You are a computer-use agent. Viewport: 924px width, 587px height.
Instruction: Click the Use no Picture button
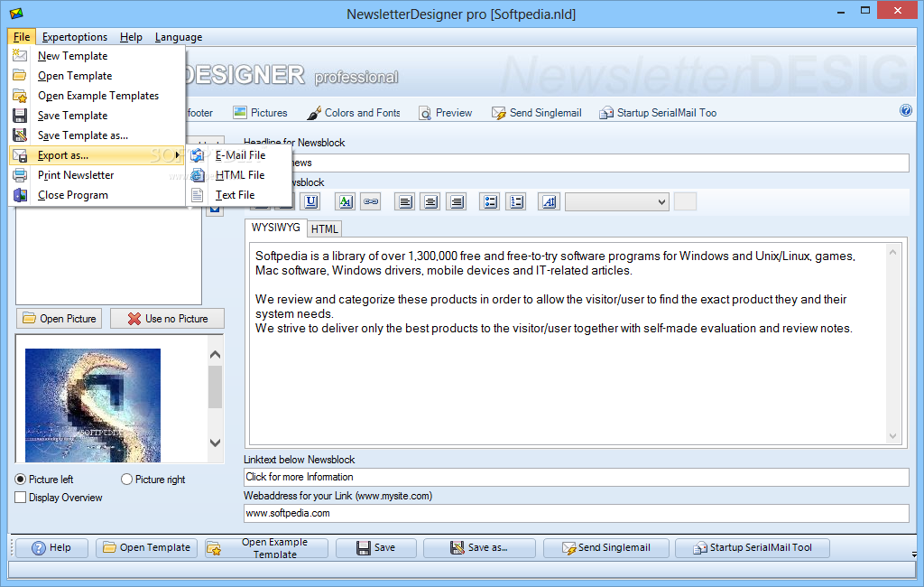tap(167, 319)
